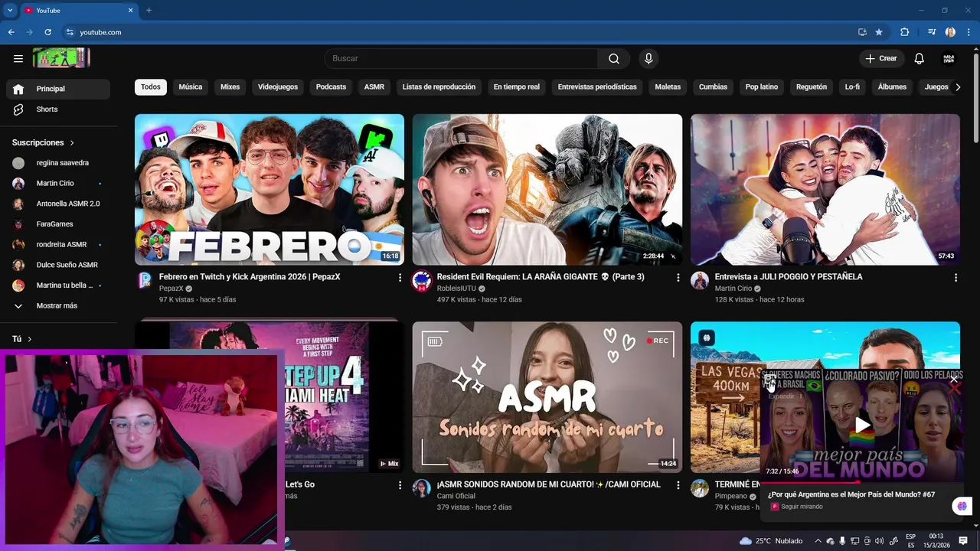This screenshot has width=980, height=551.
Task: Open Resident Evil spider video thumbnail
Action: click(547, 190)
